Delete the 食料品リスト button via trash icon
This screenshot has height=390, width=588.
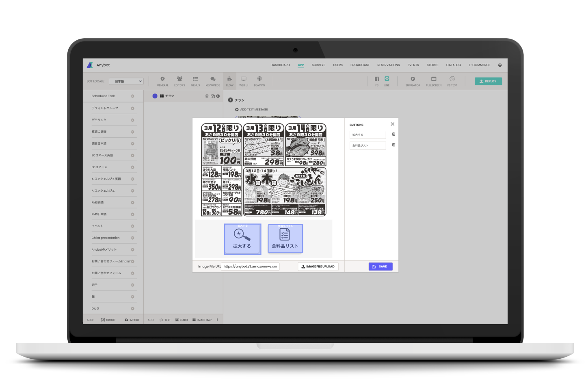(x=393, y=145)
